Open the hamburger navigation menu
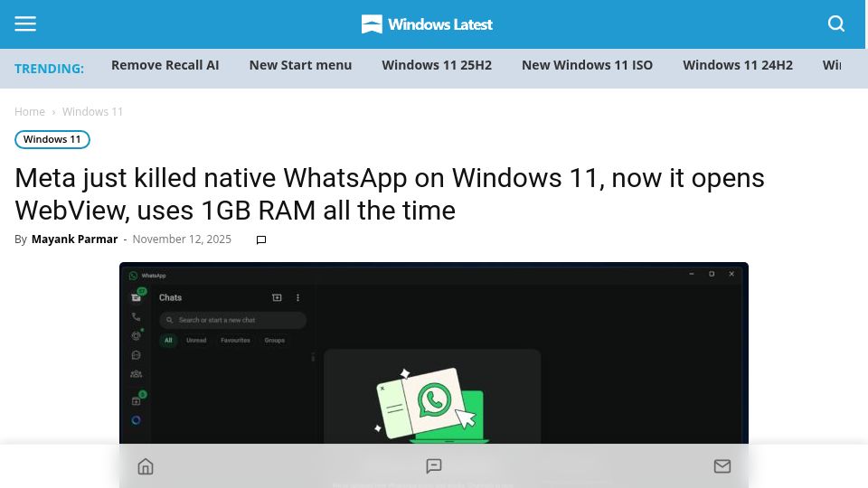 click(x=25, y=23)
